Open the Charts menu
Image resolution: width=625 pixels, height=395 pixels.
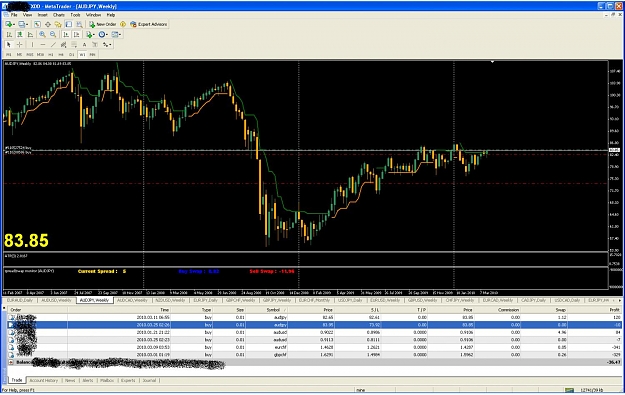59,15
